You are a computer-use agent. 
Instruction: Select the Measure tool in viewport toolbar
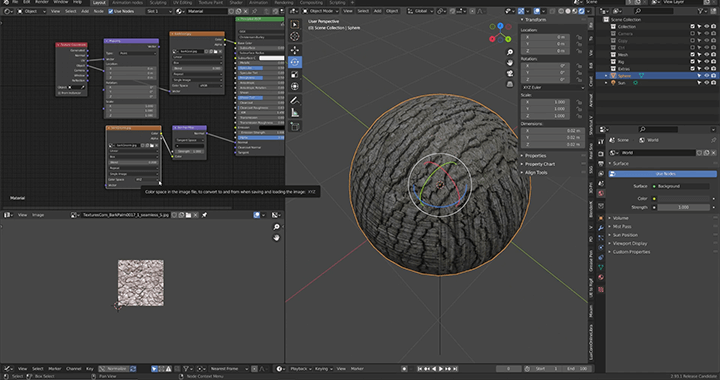(x=295, y=112)
